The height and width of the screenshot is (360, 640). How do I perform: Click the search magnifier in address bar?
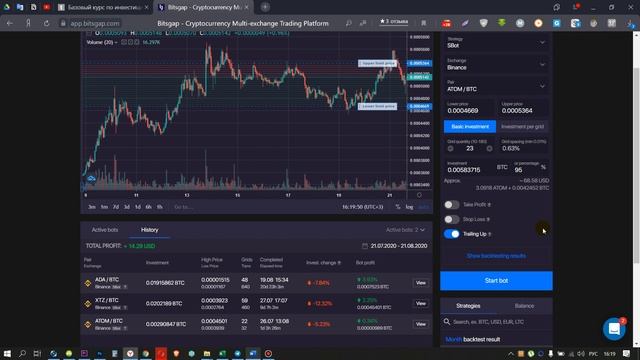(x=348, y=23)
